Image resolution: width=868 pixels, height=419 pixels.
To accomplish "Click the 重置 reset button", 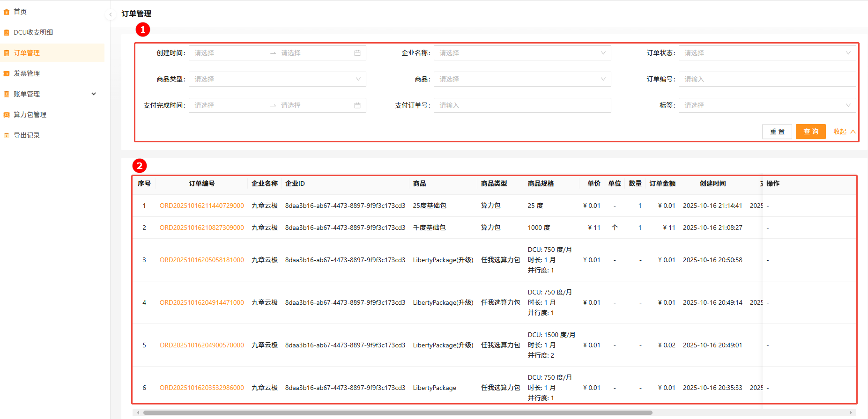I will coord(777,132).
